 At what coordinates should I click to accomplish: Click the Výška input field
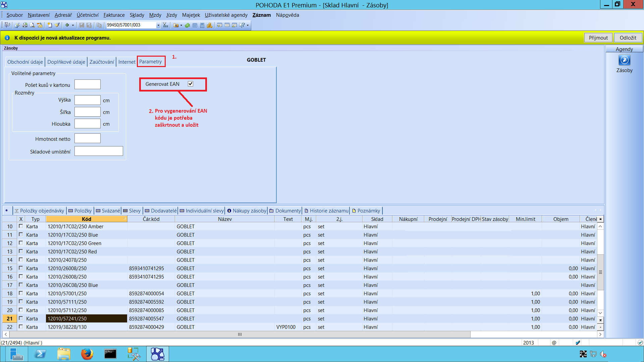pos(88,100)
